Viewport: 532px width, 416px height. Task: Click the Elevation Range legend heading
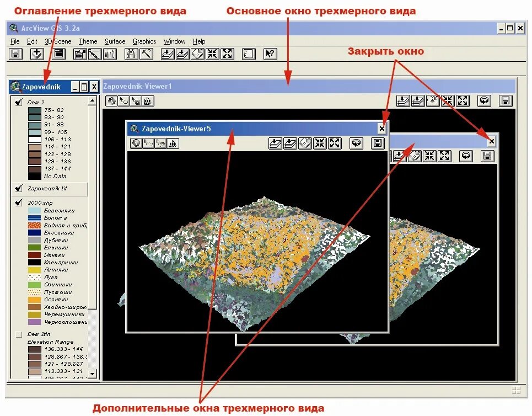[50, 342]
